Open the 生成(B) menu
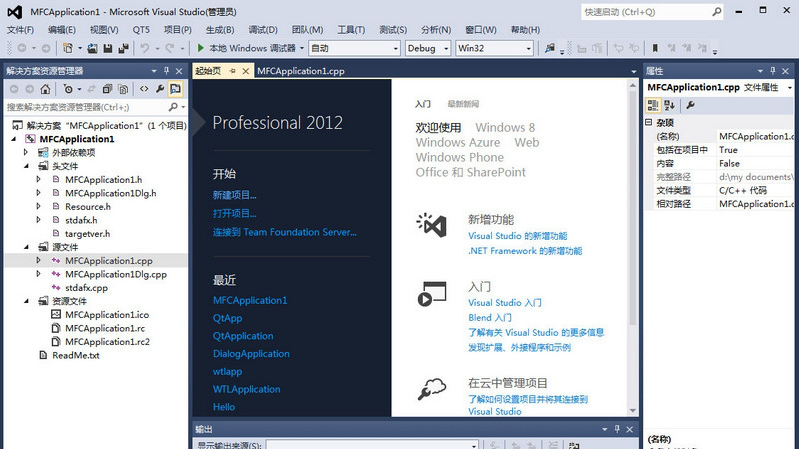This screenshot has width=799, height=466. 220,30
